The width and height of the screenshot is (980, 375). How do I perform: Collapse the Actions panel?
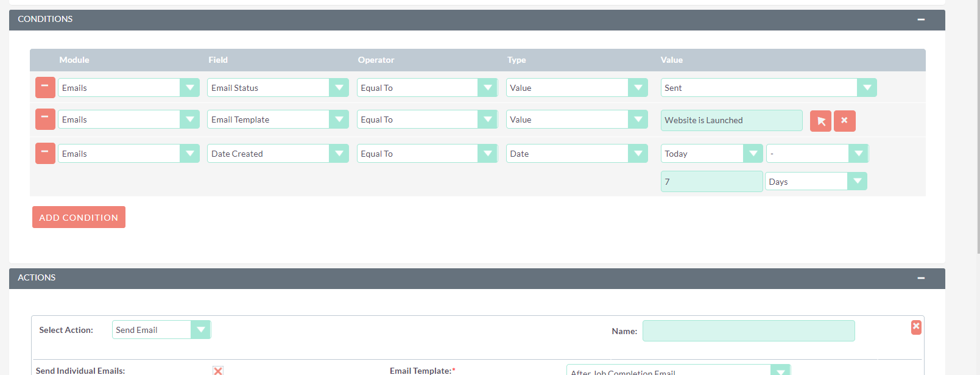(921, 278)
